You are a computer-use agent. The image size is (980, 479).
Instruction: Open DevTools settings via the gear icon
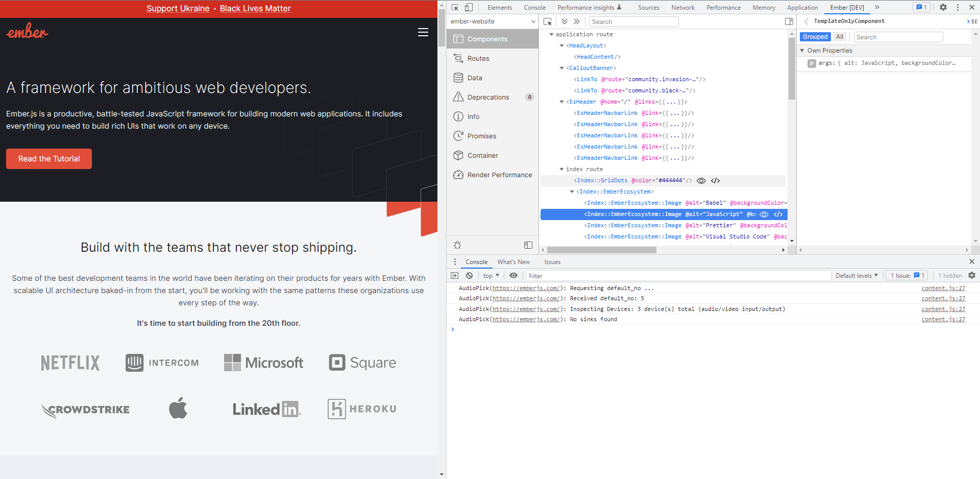943,7
